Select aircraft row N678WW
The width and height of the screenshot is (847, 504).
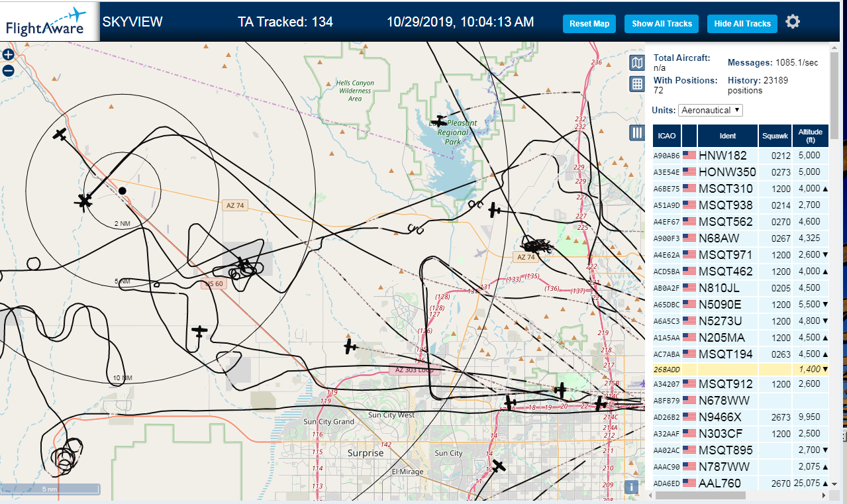coord(741,401)
